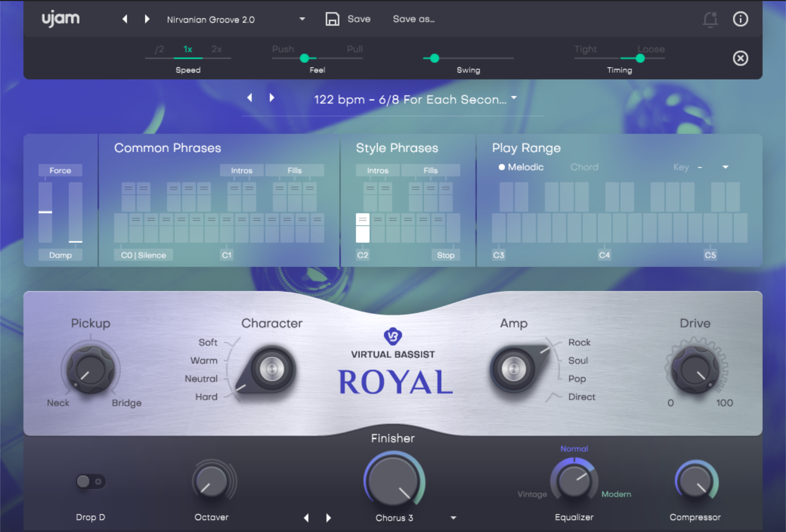The height and width of the screenshot is (532, 786).
Task: Set Character to Soft
Action: point(208,343)
